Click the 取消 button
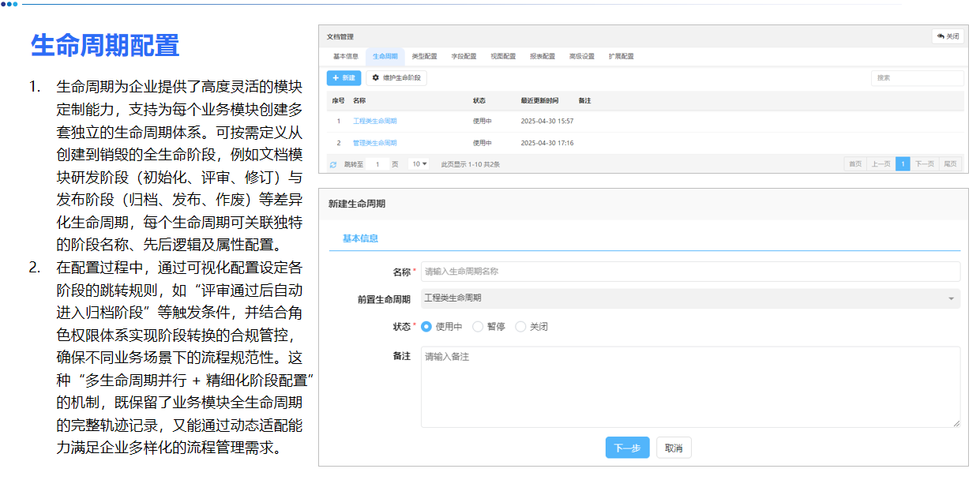 pos(673,447)
